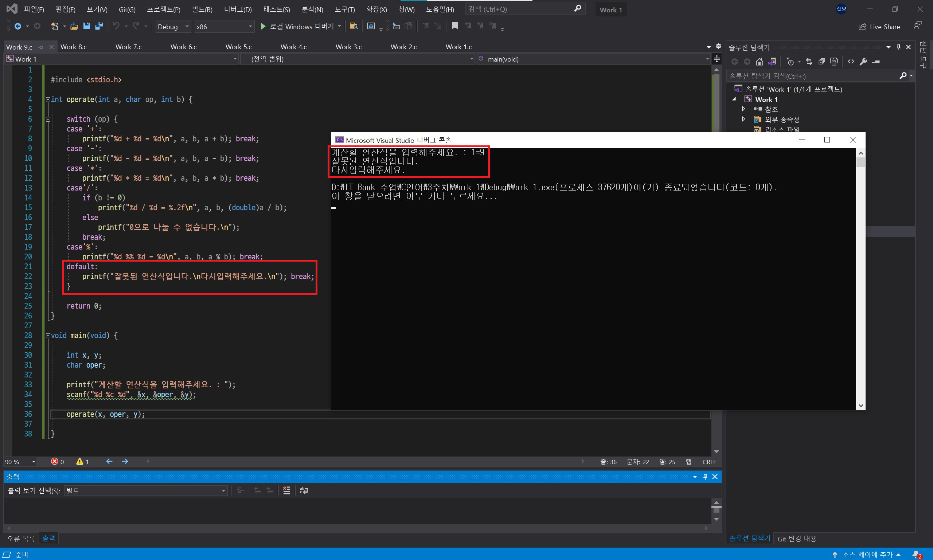Image resolution: width=933 pixels, height=560 pixels.
Task: Toggle word wrap in Output panel
Action: tap(304, 490)
